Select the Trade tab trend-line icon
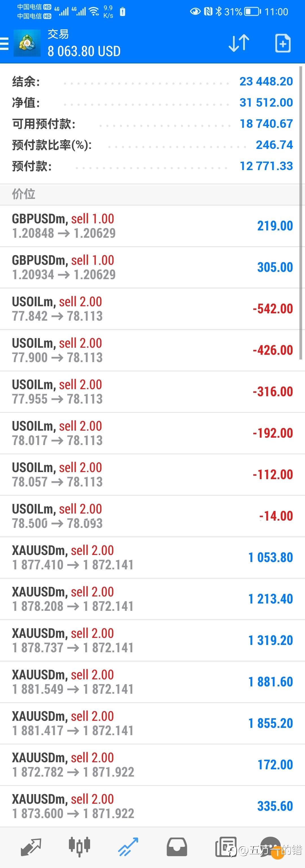Image resolution: width=305 pixels, height=868 pixels. [128, 847]
